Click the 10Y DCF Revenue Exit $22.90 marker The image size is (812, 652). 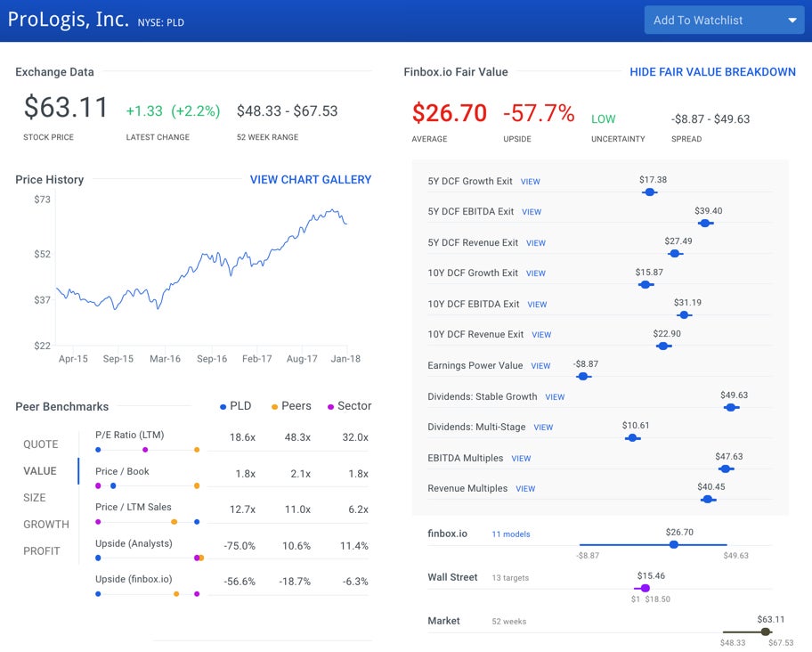[x=663, y=346]
